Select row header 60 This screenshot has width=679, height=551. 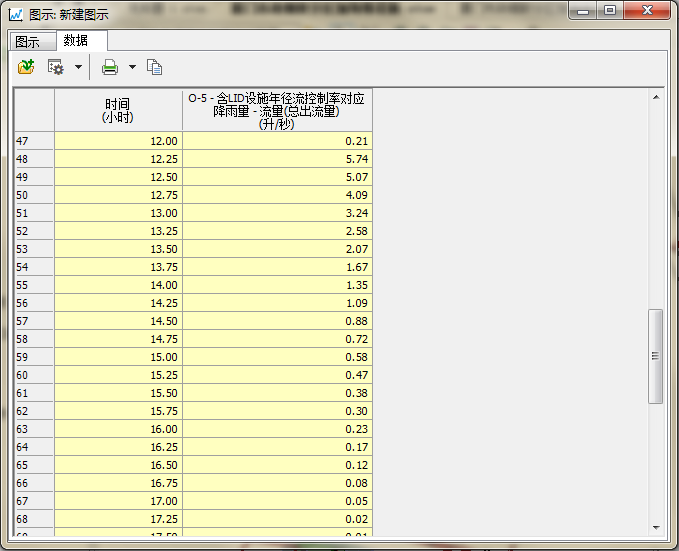(x=34, y=375)
